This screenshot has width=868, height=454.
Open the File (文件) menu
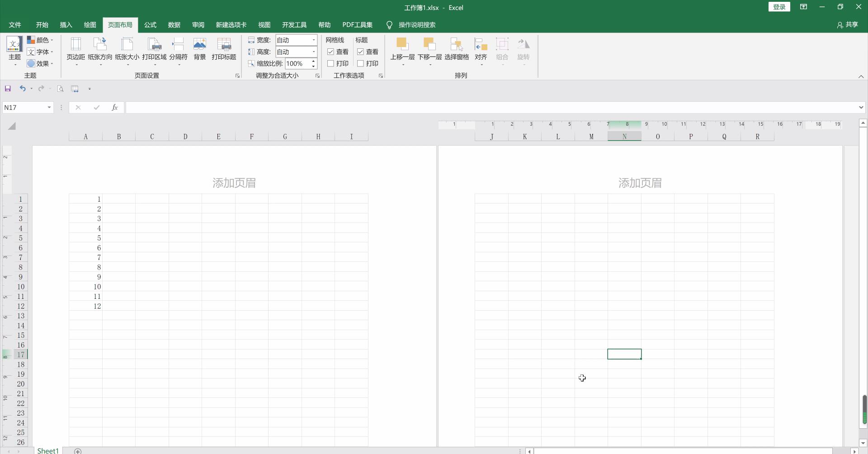[15, 25]
